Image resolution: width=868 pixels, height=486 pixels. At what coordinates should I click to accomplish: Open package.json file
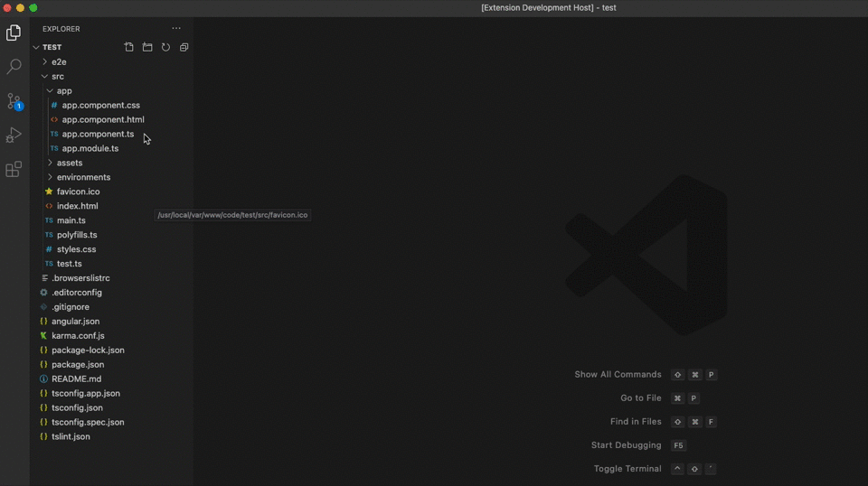click(78, 364)
